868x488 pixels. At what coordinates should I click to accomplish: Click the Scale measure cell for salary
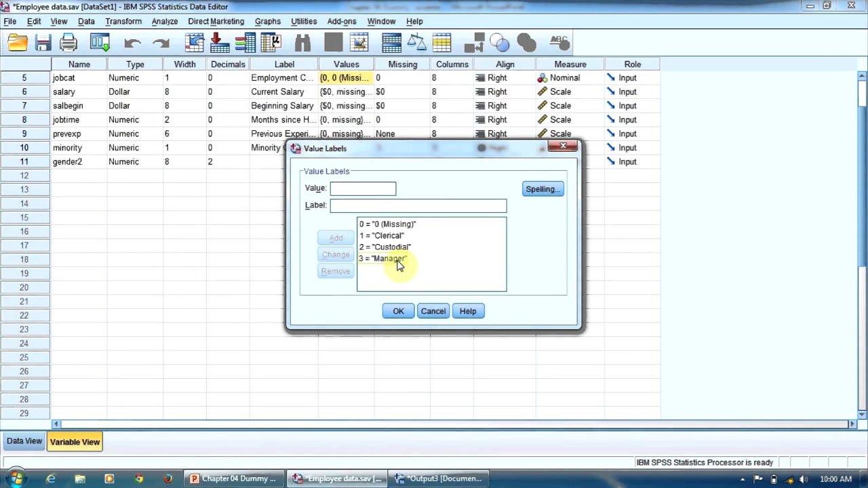click(x=570, y=92)
